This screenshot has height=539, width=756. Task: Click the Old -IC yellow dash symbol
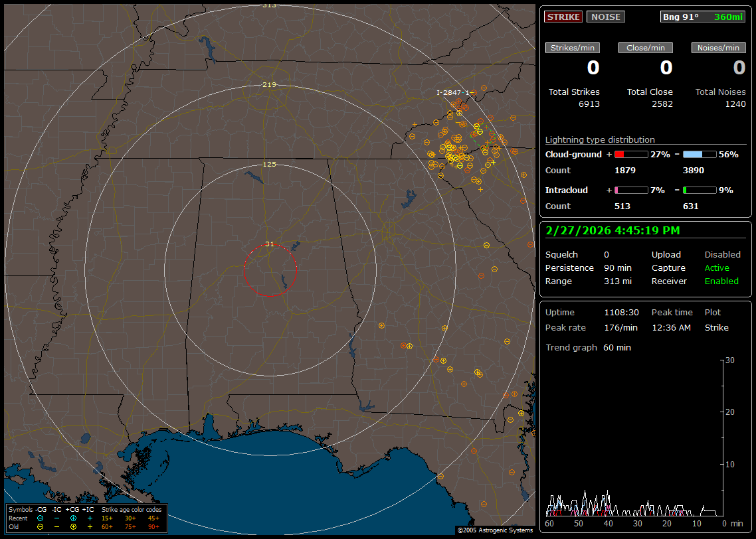coord(57,526)
